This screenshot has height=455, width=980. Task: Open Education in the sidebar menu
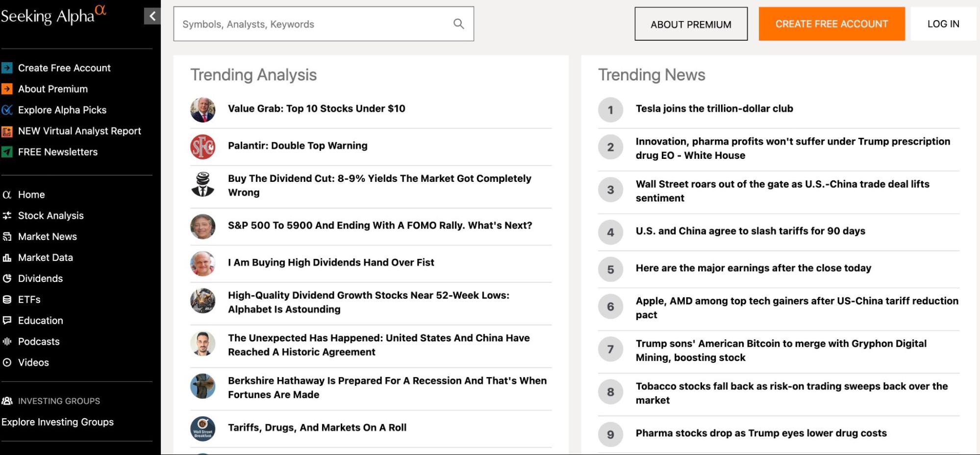pos(41,321)
